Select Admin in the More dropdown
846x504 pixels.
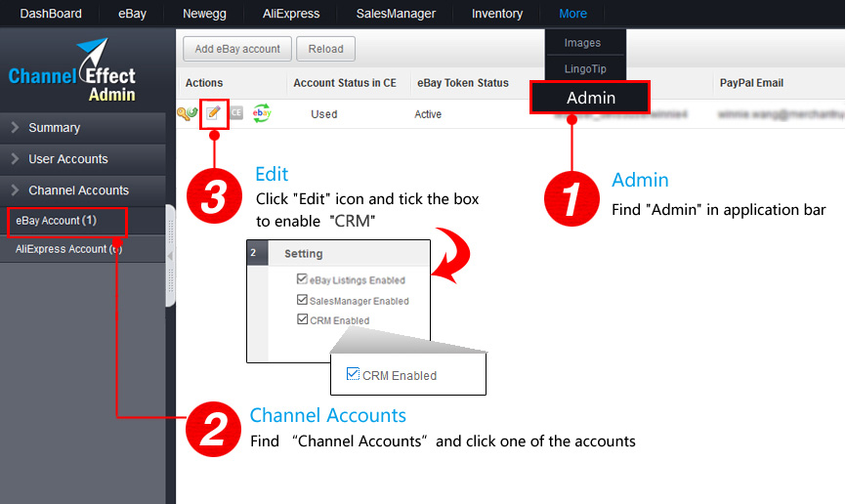pyautogui.click(x=591, y=98)
